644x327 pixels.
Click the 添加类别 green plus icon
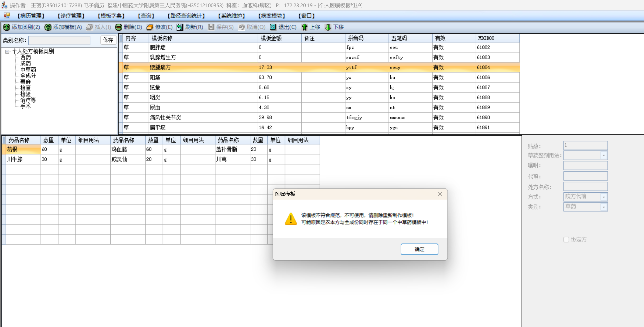tap(6, 27)
